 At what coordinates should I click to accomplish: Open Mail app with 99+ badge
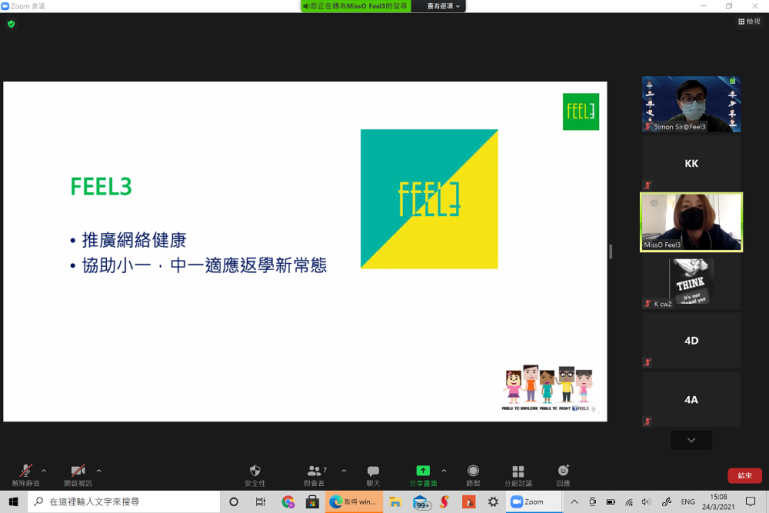click(x=421, y=502)
